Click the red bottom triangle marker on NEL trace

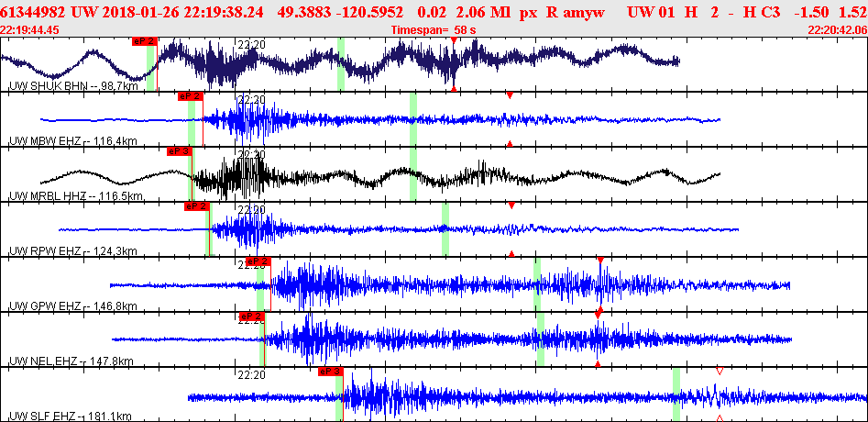pos(598,364)
